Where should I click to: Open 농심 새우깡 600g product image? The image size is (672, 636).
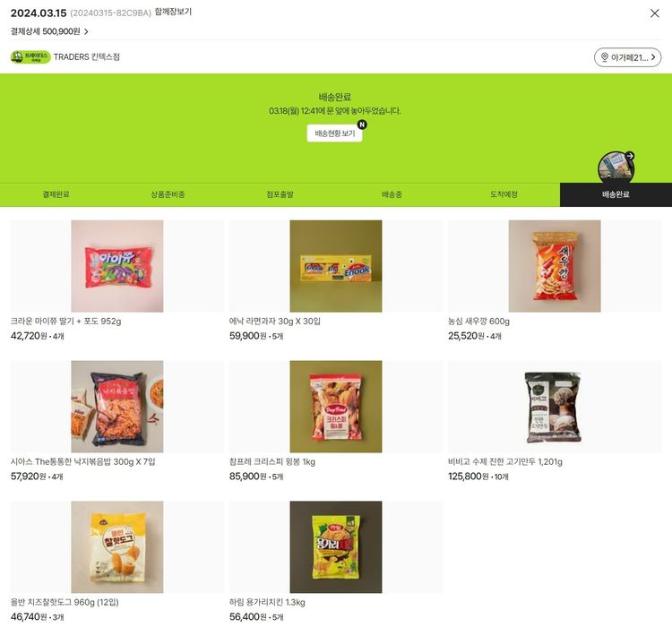[555, 266]
